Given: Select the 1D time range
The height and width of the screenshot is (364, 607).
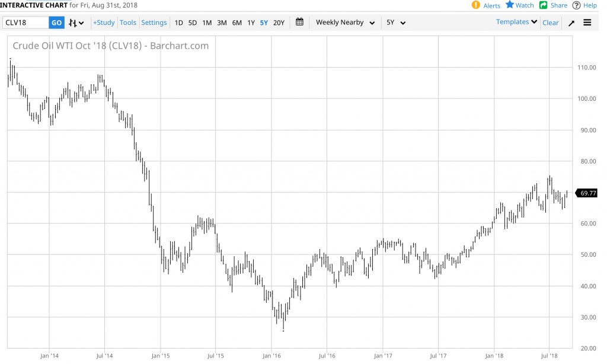Looking at the screenshot, I should (178, 23).
